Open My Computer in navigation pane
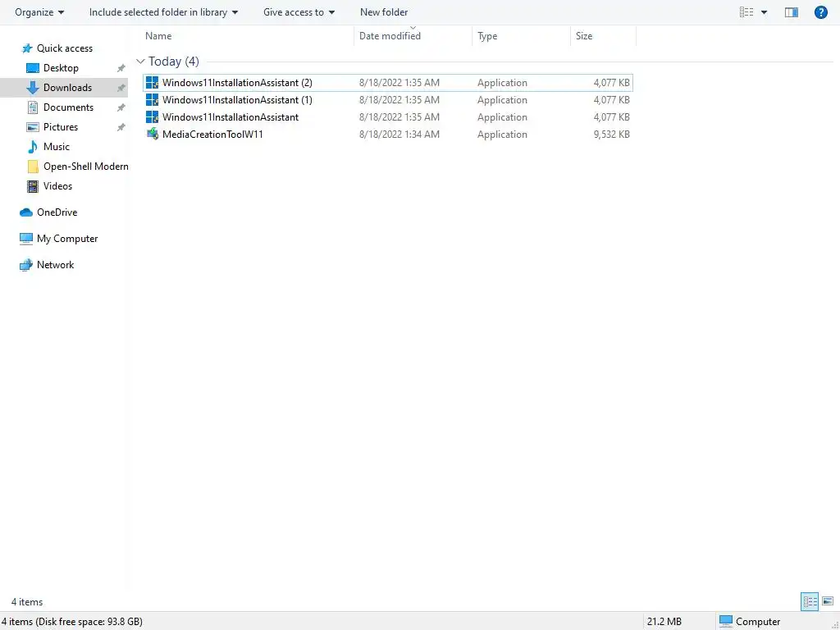The image size is (840, 630). pos(67,239)
